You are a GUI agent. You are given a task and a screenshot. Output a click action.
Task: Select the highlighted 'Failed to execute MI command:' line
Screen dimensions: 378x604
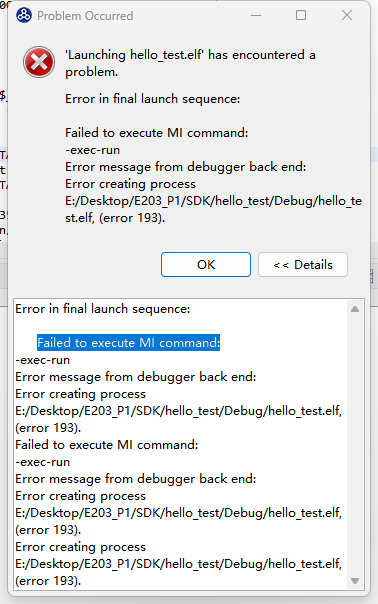pos(128,342)
